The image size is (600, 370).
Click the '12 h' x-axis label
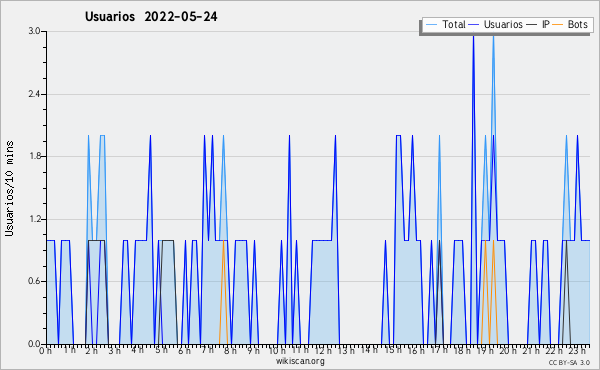[x=323, y=350]
